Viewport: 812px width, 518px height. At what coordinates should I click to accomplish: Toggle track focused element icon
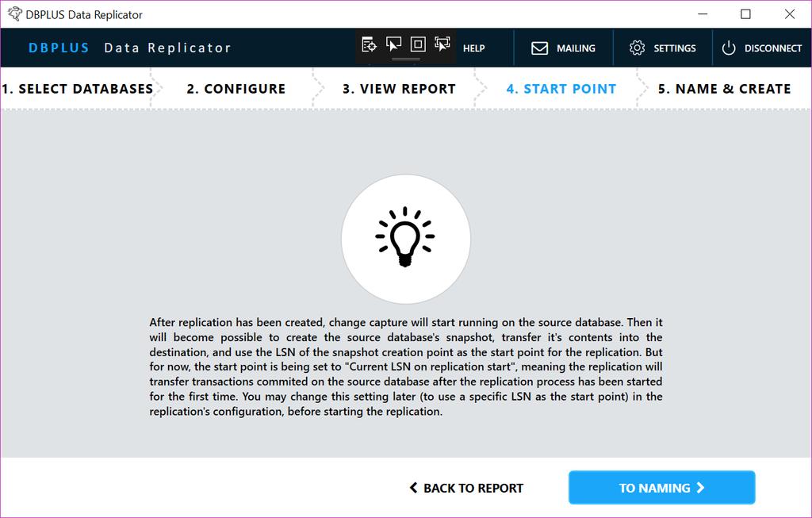click(442, 44)
